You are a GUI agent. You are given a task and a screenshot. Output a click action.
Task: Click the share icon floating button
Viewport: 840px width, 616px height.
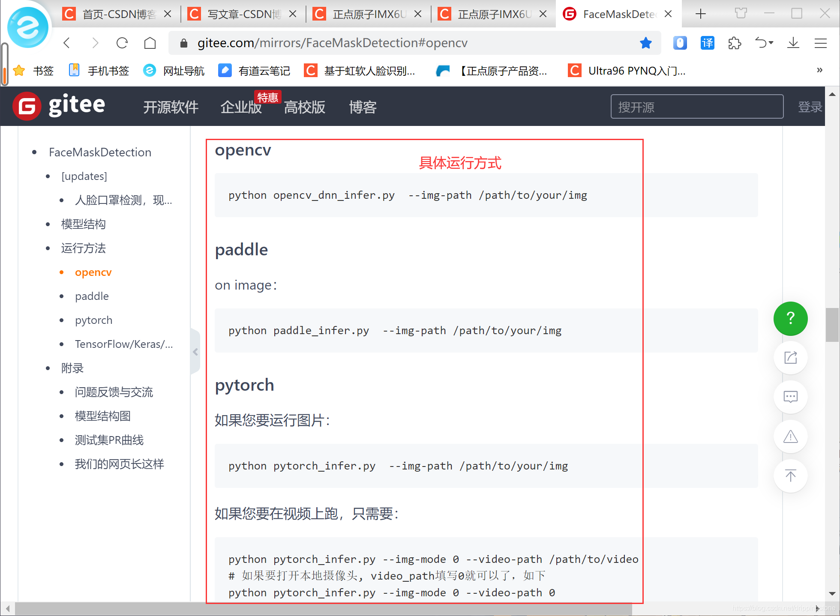[x=791, y=358]
